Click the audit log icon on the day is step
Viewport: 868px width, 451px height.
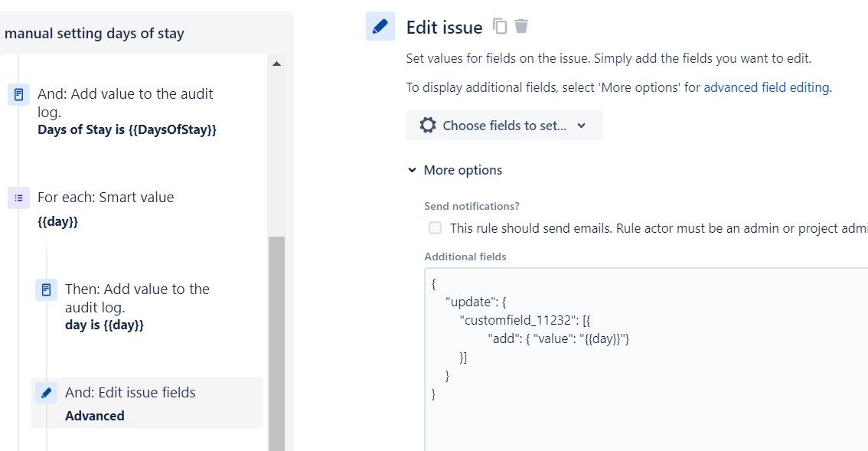[46, 289]
